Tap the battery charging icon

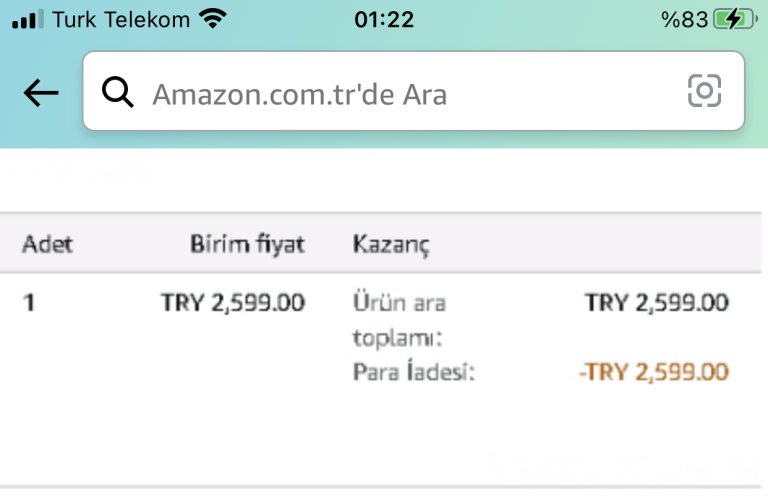coord(735,20)
